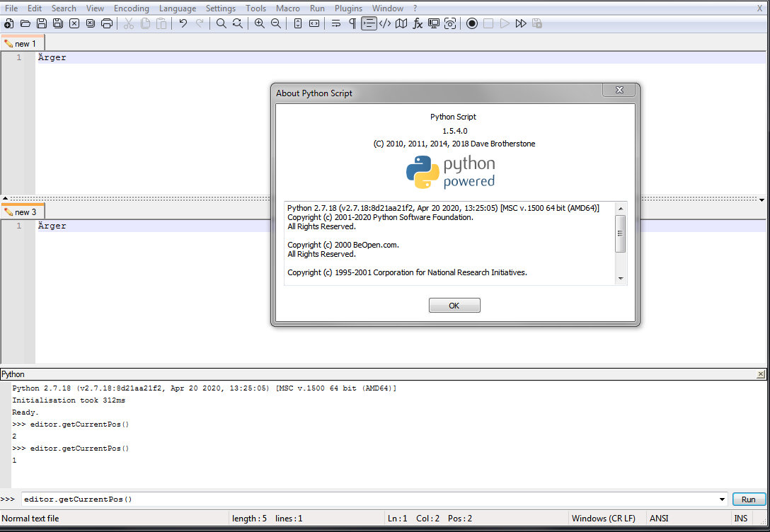Click line 1 text in new 1 editor
This screenshot has width=770, height=532.
52,57
